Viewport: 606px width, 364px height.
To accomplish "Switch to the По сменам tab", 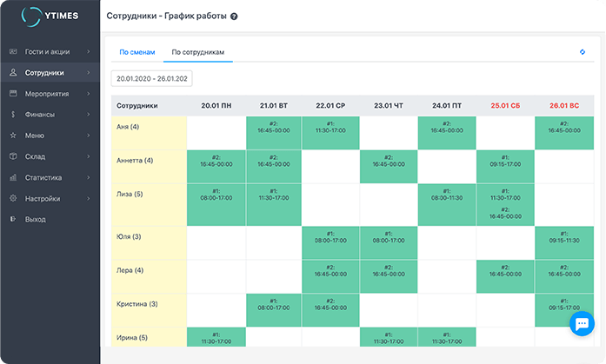I will (137, 53).
